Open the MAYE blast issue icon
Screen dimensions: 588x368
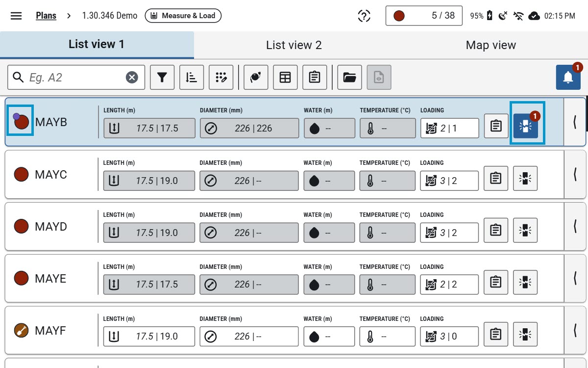coord(525,282)
